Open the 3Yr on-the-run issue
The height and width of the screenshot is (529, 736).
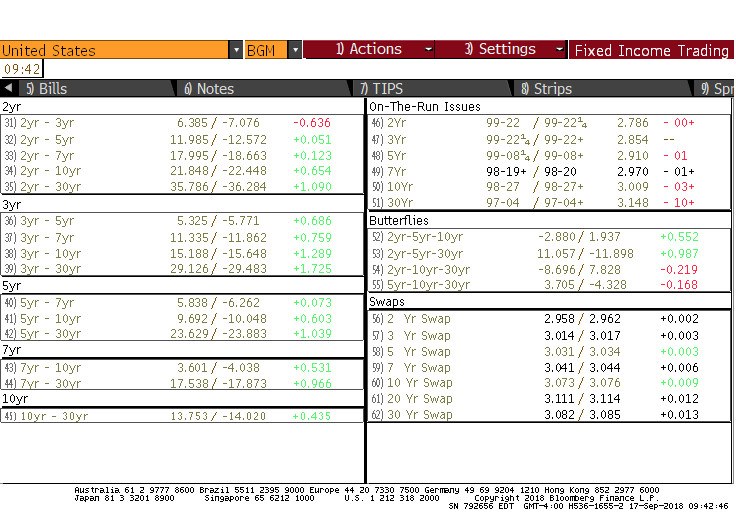(x=549, y=140)
